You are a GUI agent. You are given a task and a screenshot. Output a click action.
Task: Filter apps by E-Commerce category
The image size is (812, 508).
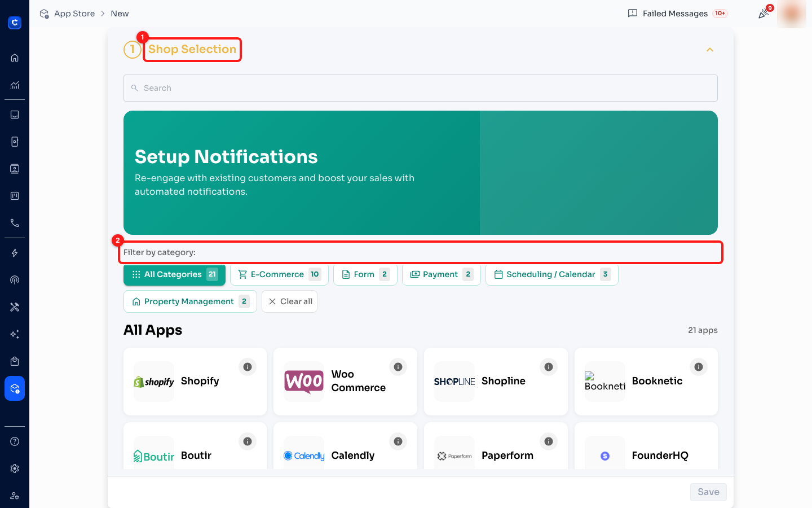279,274
